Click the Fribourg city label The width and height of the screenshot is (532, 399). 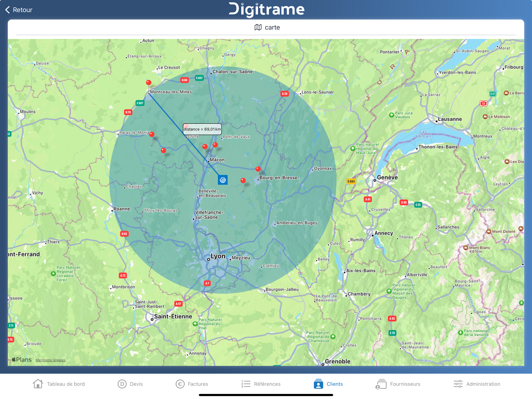(x=514, y=67)
